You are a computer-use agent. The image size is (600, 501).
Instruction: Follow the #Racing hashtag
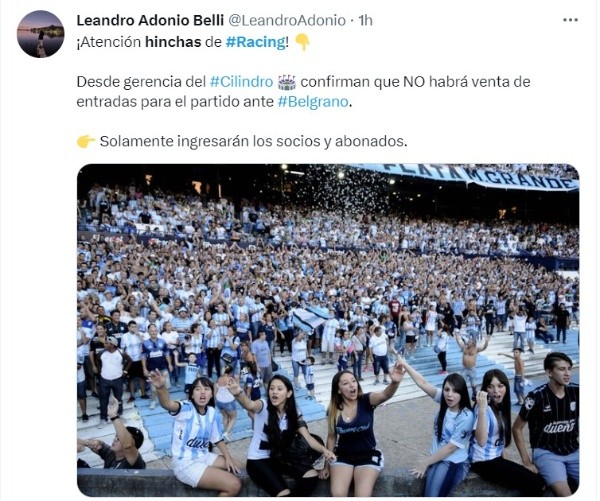coord(255,42)
